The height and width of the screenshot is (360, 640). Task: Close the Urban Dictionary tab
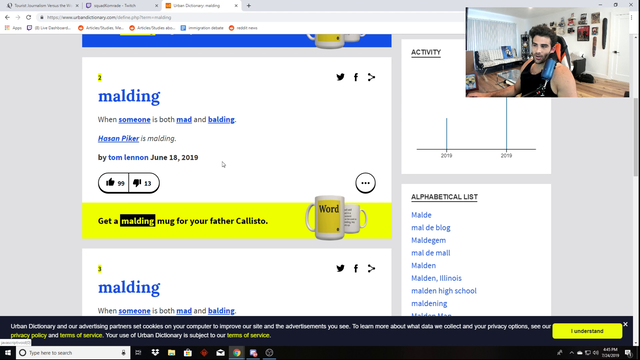click(x=236, y=6)
